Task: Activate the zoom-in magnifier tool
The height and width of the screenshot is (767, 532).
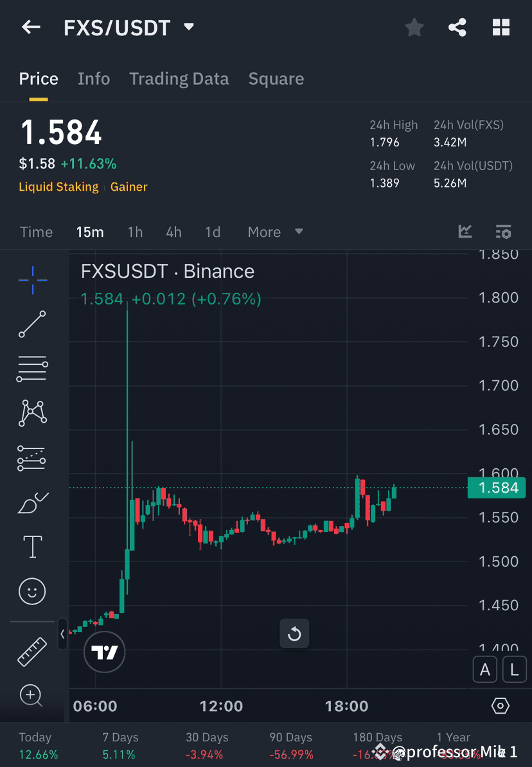Action: tap(32, 696)
